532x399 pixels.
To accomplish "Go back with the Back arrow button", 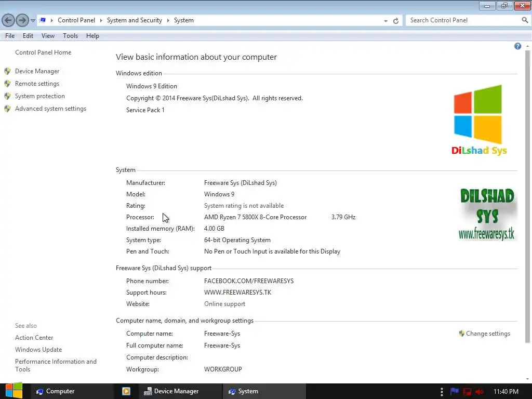I will [8, 20].
